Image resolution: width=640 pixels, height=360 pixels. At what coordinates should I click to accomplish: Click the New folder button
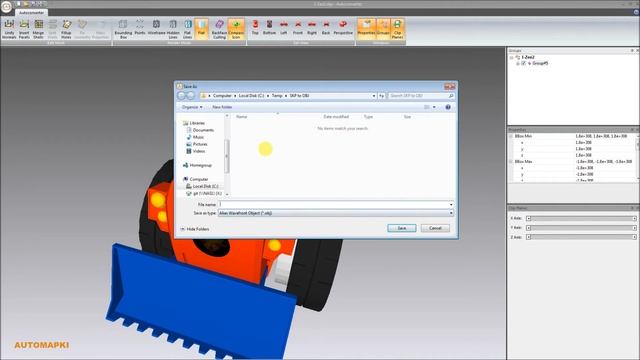point(222,107)
